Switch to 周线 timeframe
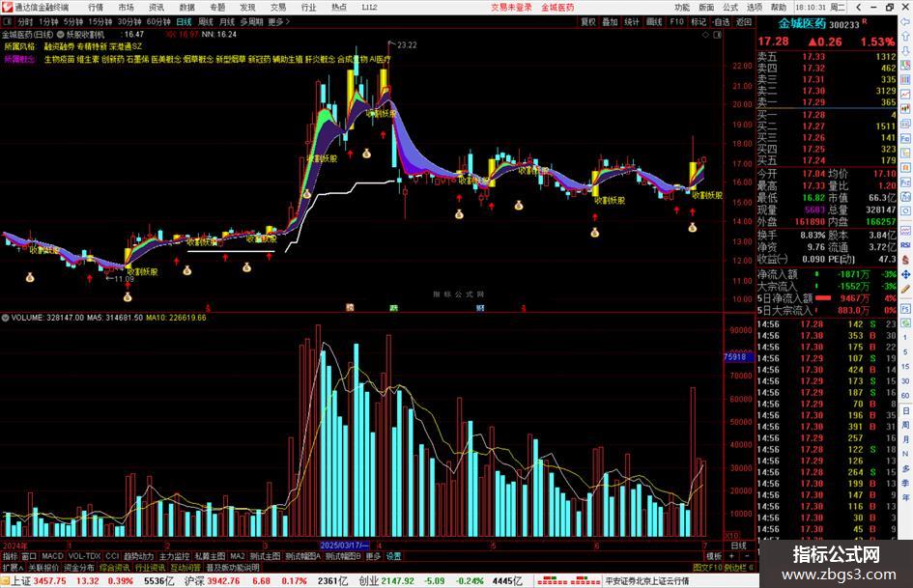 pos(206,22)
